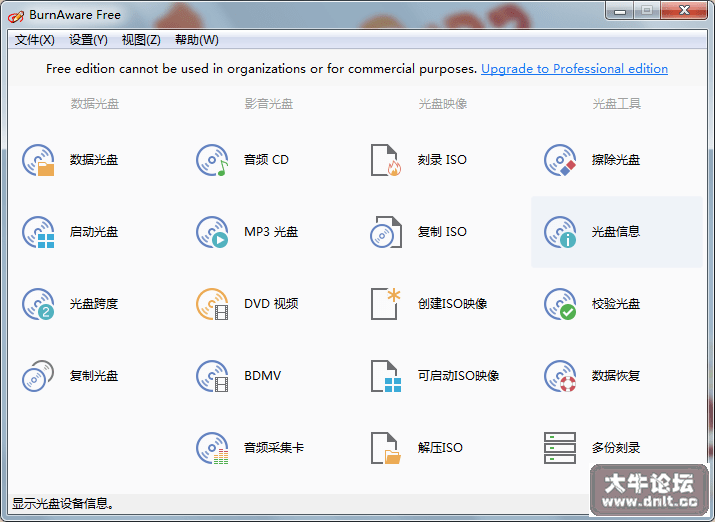Screen dimensions: 715x522
Task: Open the 解压ISO extract icon
Action: coord(386,448)
